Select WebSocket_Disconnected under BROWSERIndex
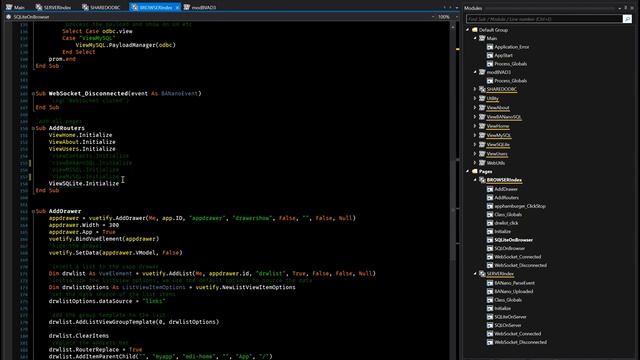 click(x=520, y=265)
